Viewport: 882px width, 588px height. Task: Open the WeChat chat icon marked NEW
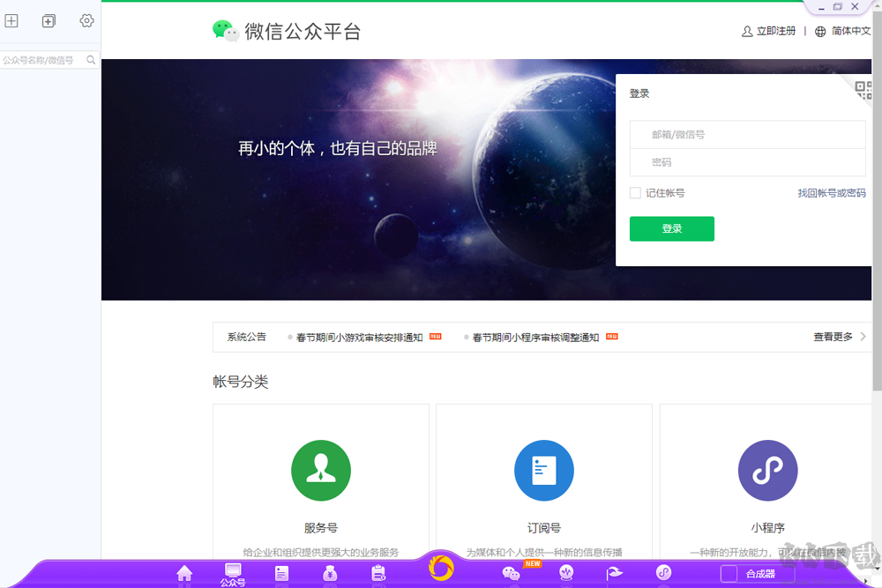512,573
